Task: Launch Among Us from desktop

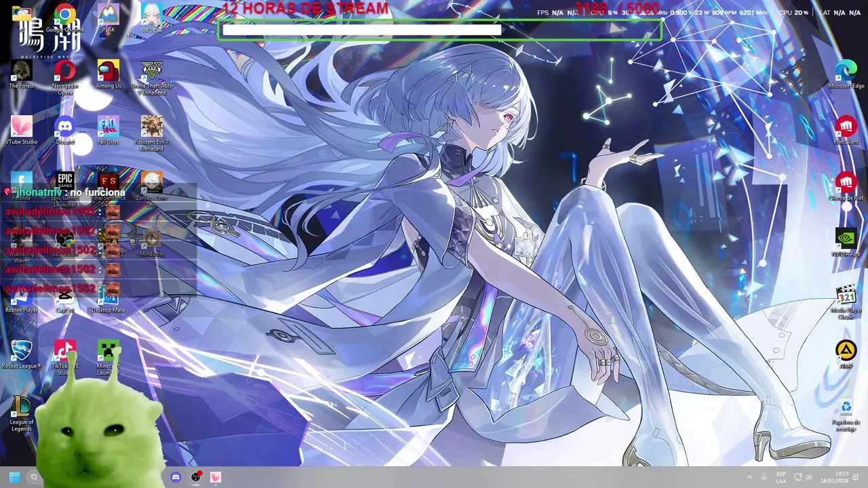Action: 108,74
